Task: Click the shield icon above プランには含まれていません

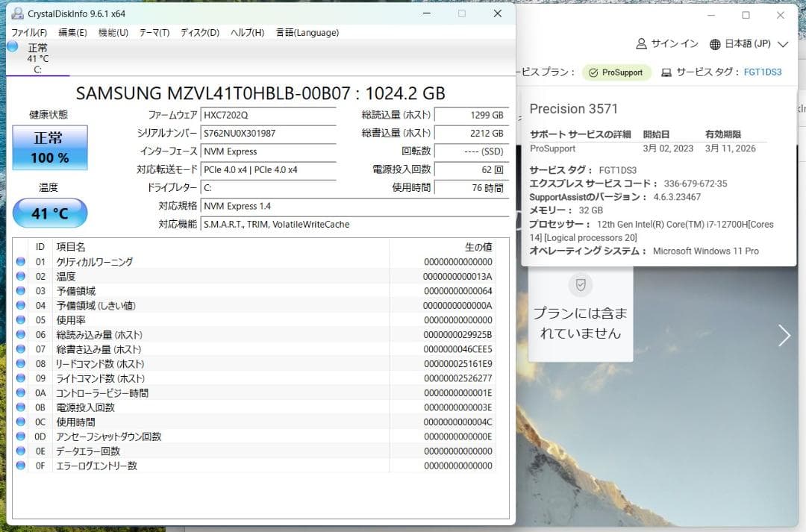Action: pos(581,284)
